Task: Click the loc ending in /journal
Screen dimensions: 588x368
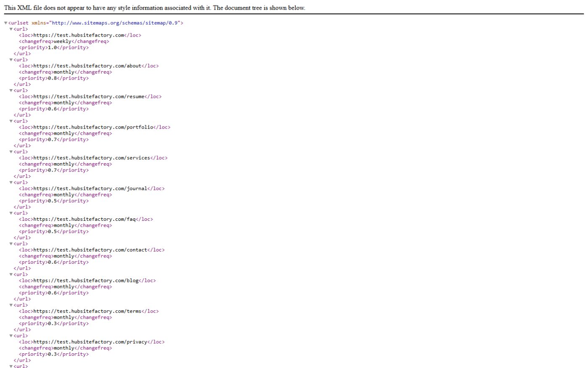Action: click(x=92, y=189)
